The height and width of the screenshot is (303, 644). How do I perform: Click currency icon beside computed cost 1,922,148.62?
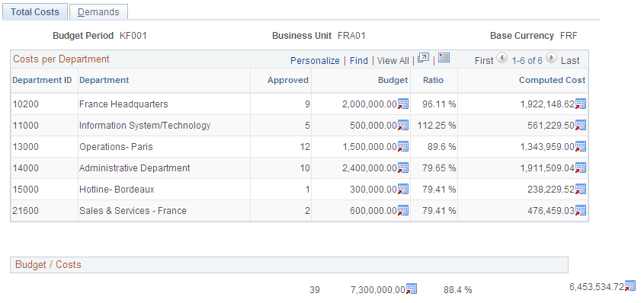[581, 104]
